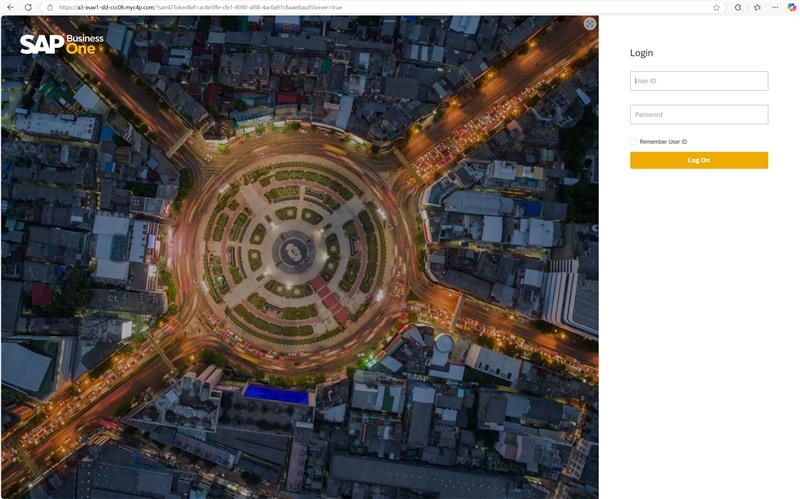Click the circular icon right of the star

[x=738, y=7]
